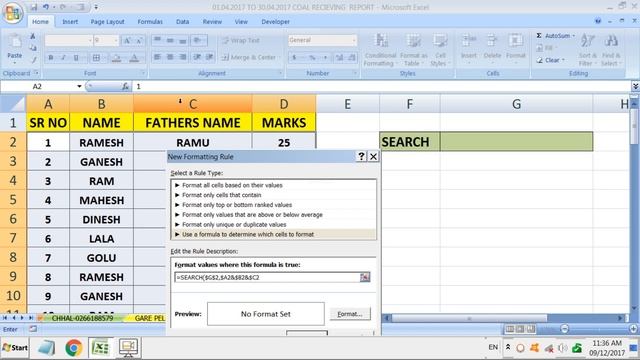Open the Developer ribbon tab
The height and width of the screenshot is (360, 640).
(276, 22)
